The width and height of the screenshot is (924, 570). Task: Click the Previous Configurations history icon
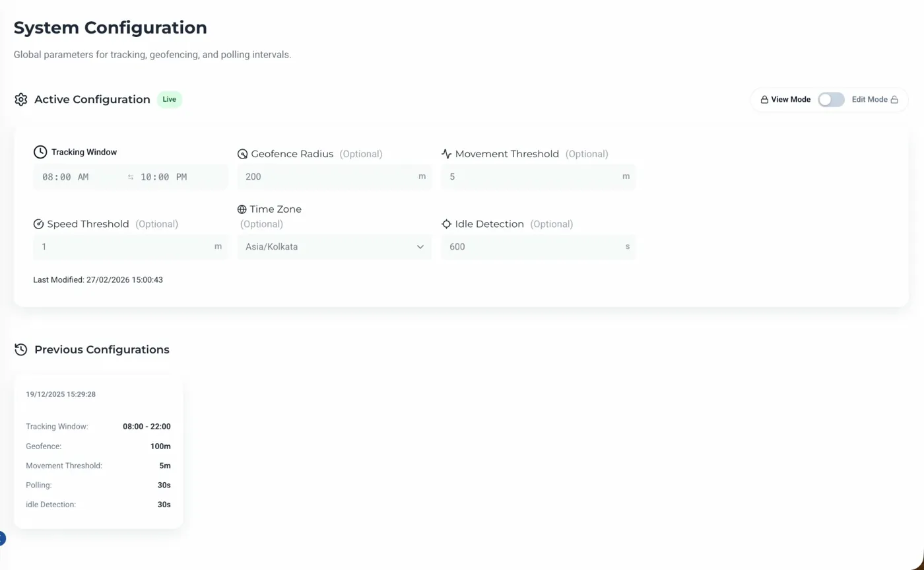click(21, 349)
